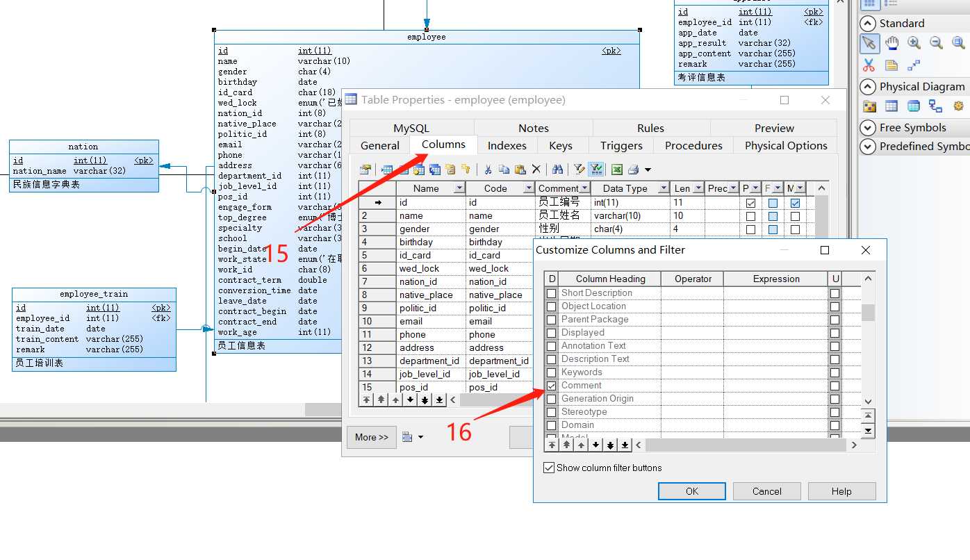Collapse the Standard toolbox section
Image resolution: width=970 pixels, height=560 pixels.
pos(868,23)
